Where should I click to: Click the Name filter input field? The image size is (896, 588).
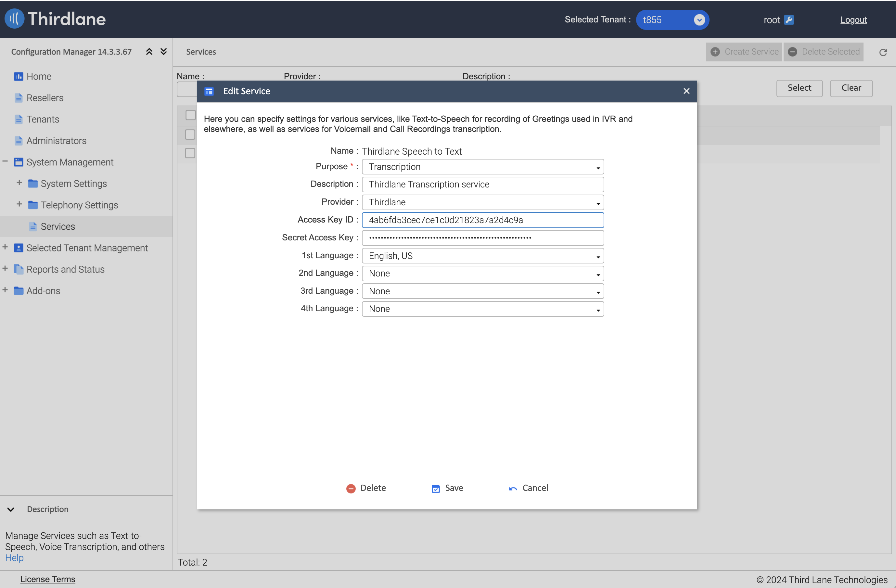187,90
